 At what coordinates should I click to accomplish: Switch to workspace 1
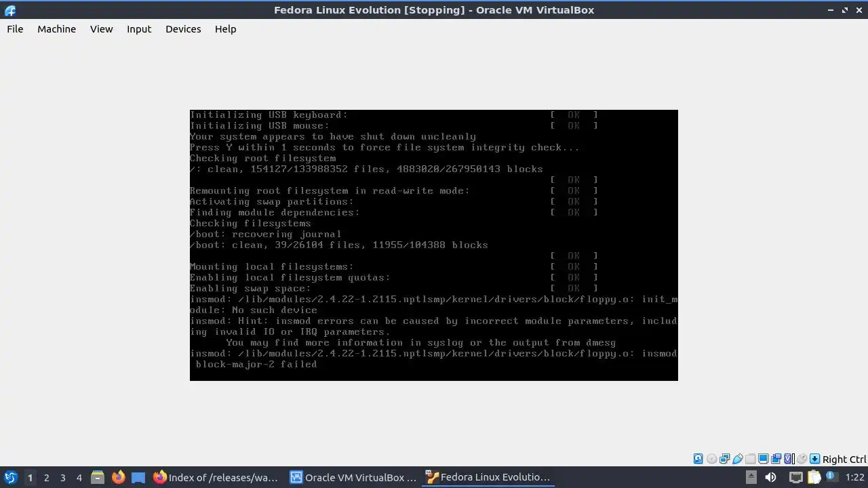30,477
